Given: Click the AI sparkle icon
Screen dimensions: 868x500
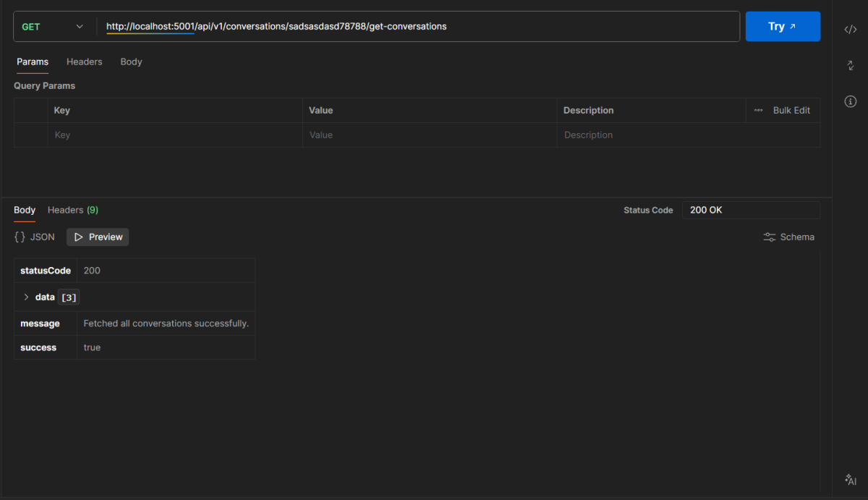Looking at the screenshot, I should point(851,480).
